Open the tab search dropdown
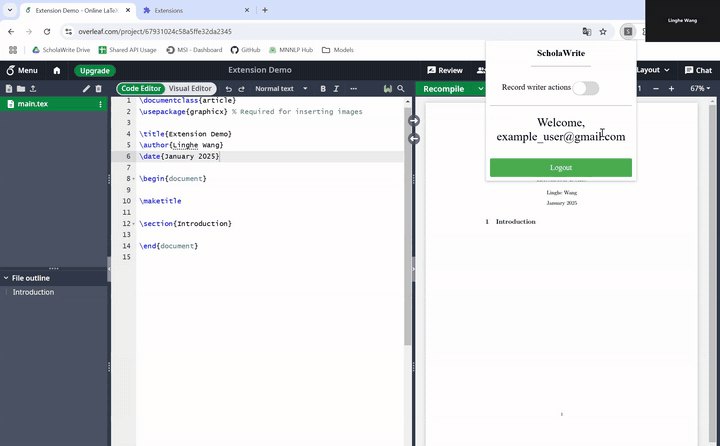720x446 pixels. coord(10,10)
